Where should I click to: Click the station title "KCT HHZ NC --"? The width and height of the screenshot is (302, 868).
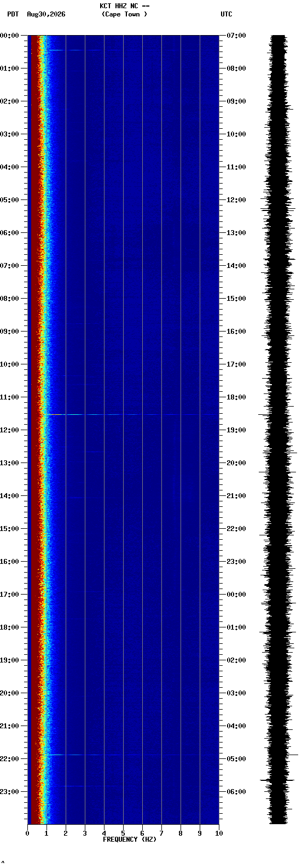(125, 6)
